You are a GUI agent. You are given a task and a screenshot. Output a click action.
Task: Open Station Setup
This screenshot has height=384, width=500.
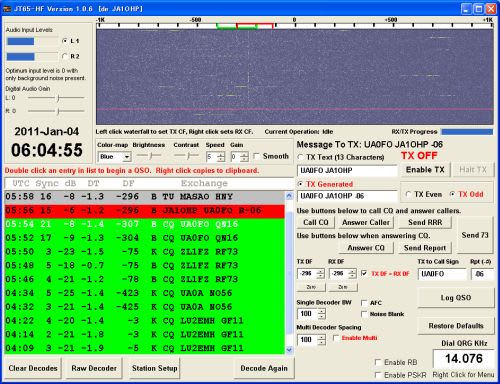click(x=155, y=368)
